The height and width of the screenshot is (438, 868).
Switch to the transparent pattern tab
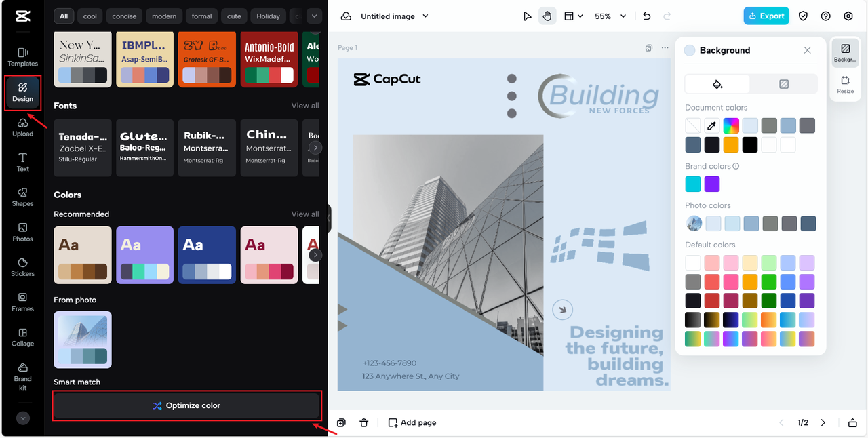pos(784,84)
